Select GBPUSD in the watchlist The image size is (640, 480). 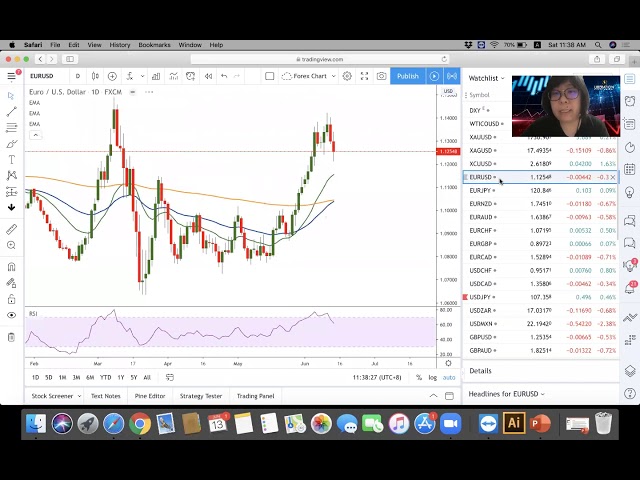coord(481,338)
